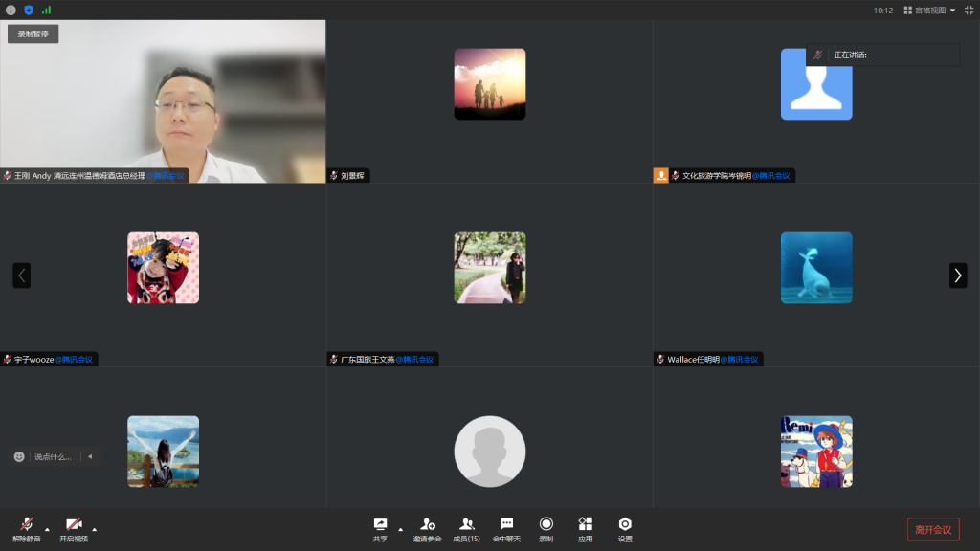The image size is (980, 551).
Task: Open the members (成员) list
Action: [x=466, y=527]
